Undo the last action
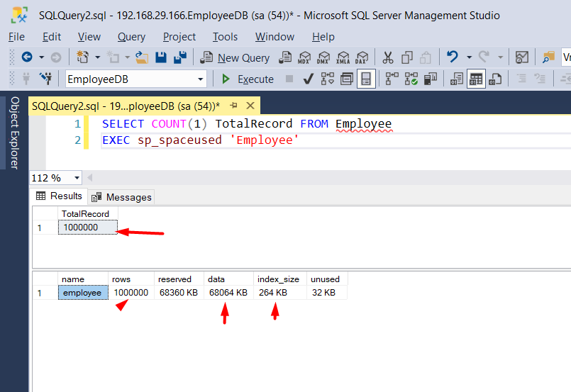 [453, 57]
